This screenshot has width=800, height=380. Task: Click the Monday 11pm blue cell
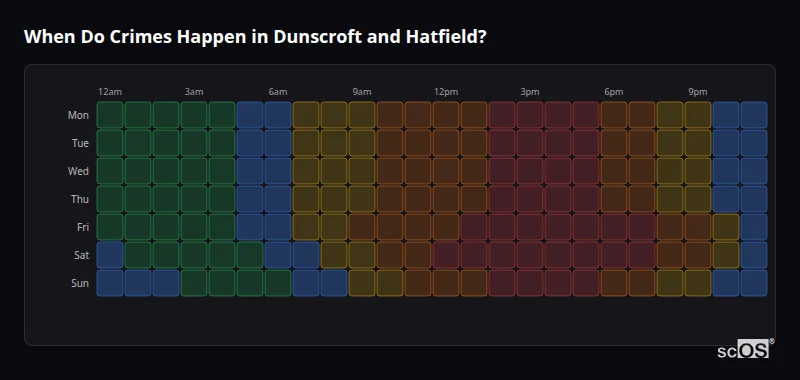tap(754, 115)
